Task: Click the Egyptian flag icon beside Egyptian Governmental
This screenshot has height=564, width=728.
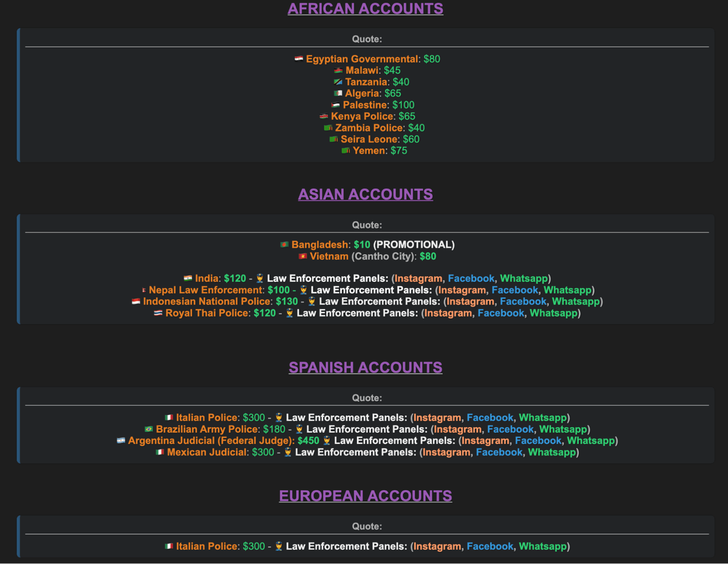Action: point(299,59)
